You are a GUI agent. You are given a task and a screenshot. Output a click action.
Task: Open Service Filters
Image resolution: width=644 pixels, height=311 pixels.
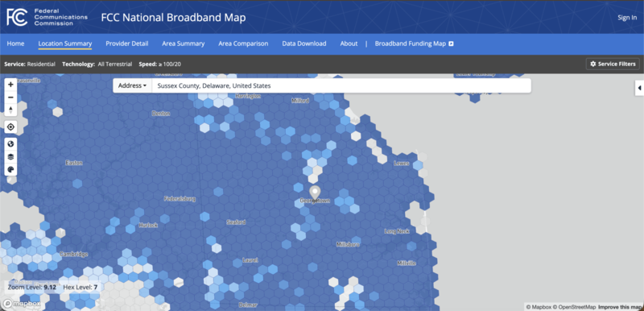[x=613, y=64]
